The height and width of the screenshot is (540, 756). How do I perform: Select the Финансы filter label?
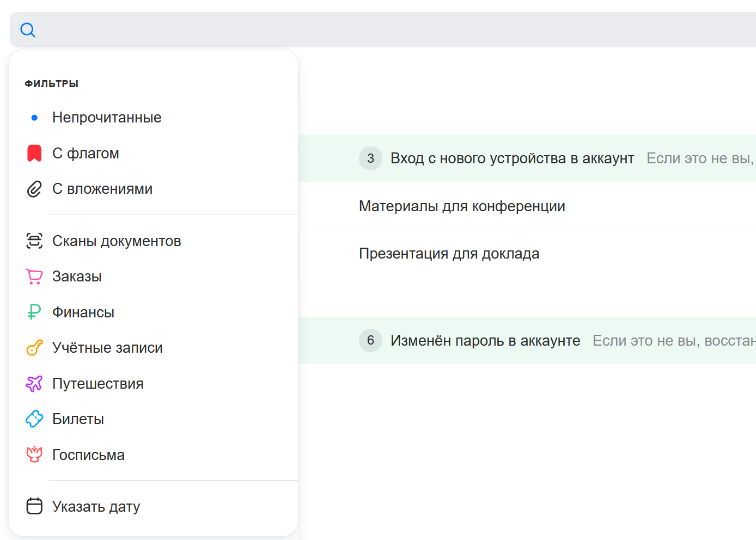tap(83, 312)
